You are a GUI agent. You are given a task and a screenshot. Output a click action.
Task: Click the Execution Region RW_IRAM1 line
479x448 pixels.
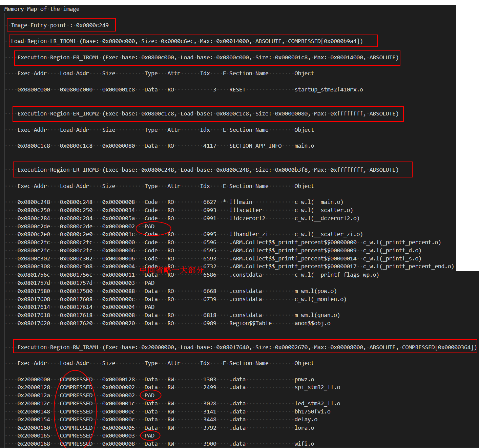coord(247,347)
